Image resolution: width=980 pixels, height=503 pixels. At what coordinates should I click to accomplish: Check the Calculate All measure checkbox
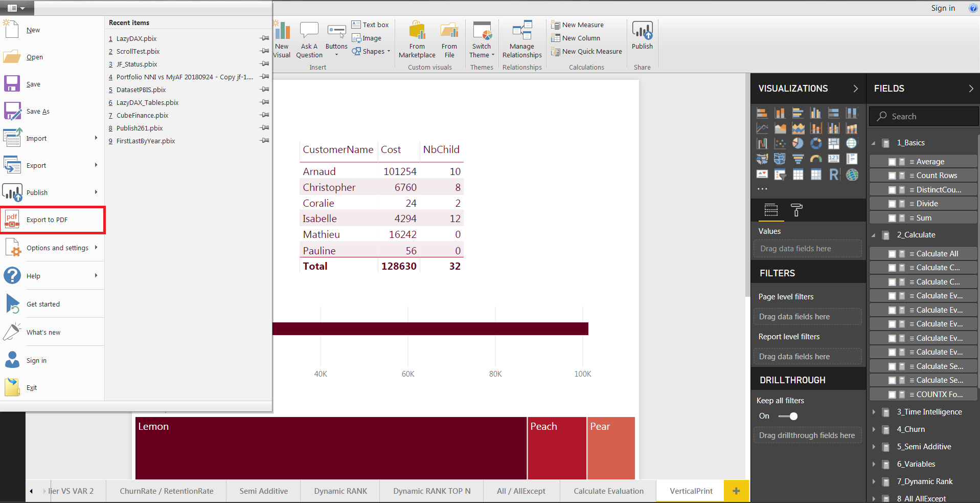click(x=892, y=254)
